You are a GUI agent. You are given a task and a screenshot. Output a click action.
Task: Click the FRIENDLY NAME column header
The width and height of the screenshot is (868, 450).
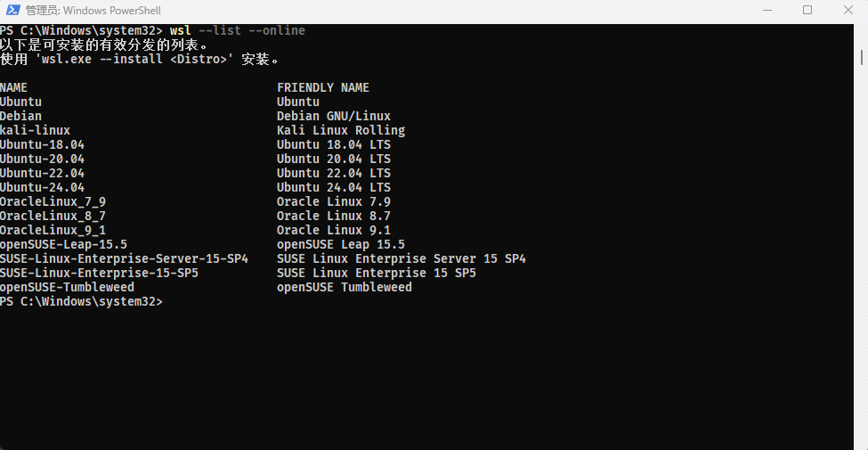click(x=322, y=87)
